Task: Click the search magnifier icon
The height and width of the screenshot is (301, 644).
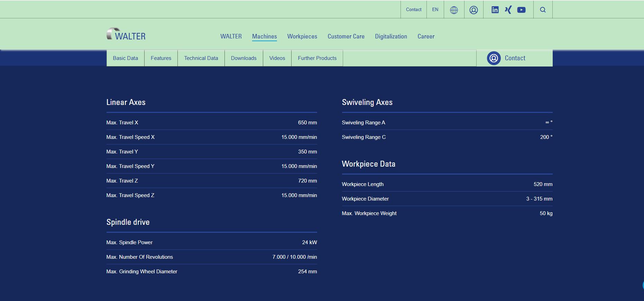Action: tap(543, 10)
